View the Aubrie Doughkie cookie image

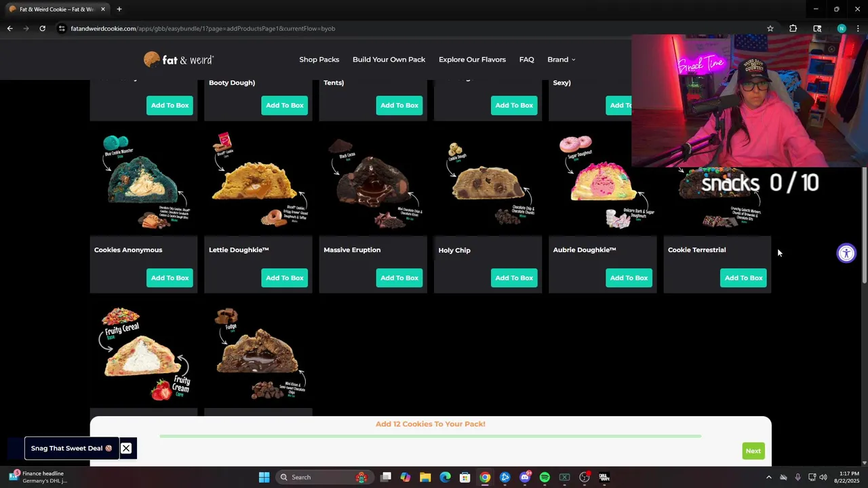coord(603,182)
